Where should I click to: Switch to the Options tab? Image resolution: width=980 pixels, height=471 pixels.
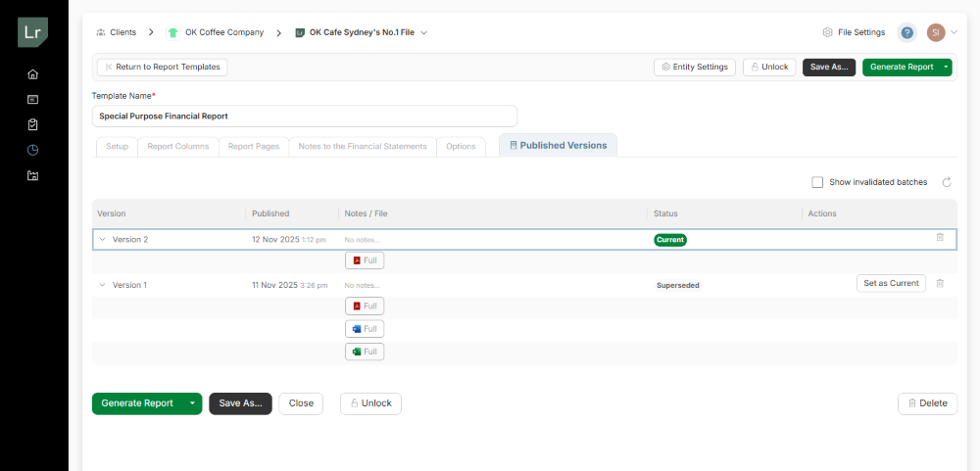(x=461, y=146)
